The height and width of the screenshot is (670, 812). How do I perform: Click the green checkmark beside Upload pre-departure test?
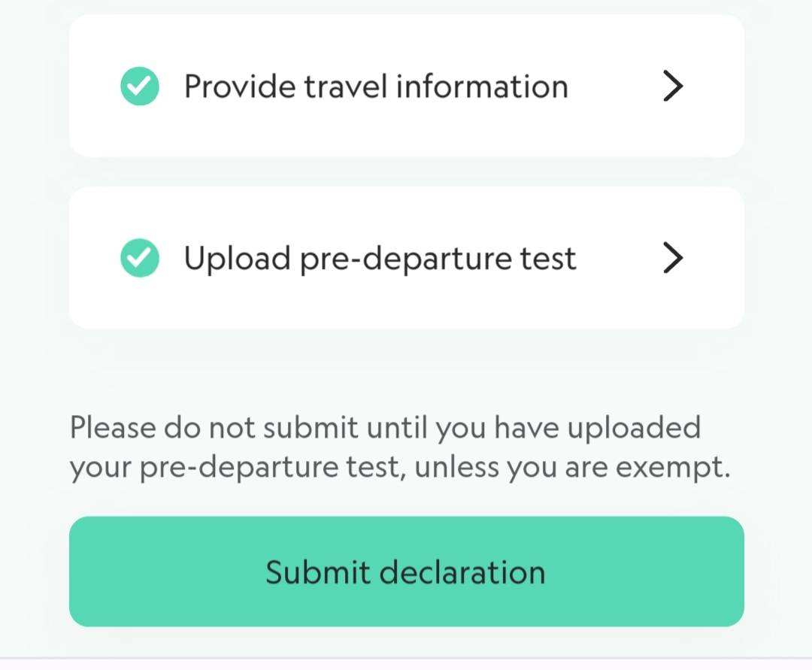tap(139, 257)
